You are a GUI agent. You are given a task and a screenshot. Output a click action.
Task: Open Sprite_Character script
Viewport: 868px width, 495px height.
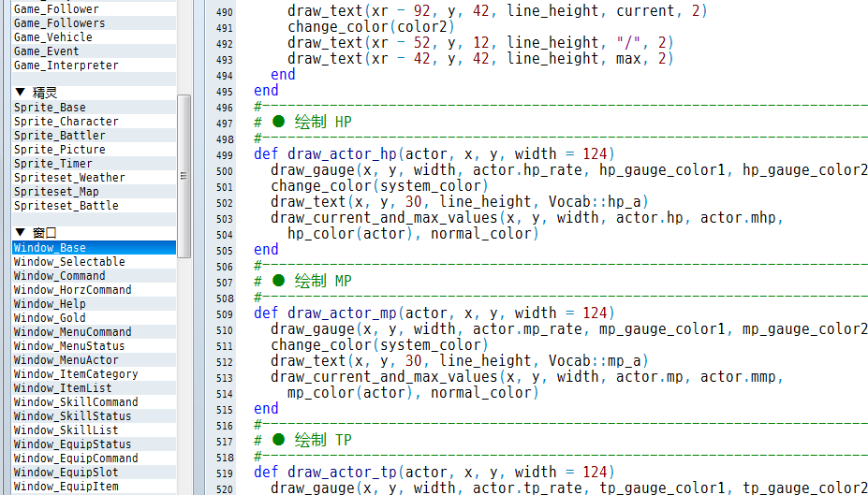pyautogui.click(x=95, y=121)
